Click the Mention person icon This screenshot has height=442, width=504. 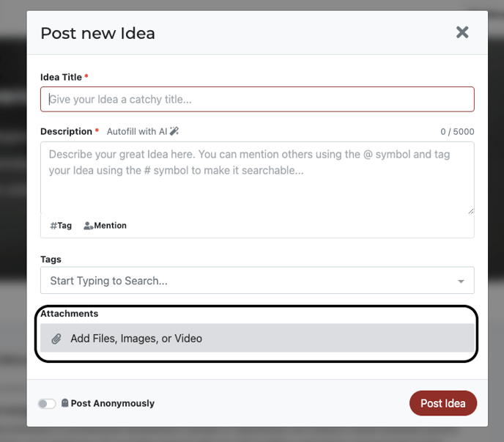pyautogui.click(x=89, y=226)
